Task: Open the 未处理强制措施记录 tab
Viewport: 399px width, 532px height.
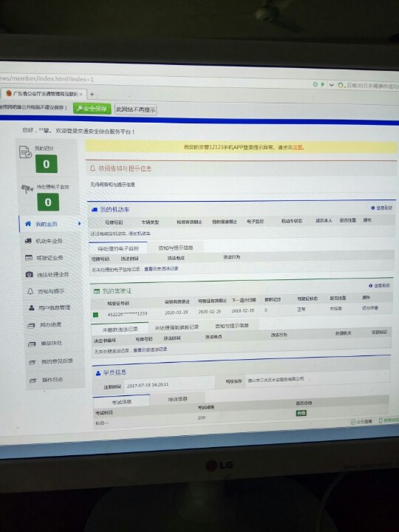Action: pos(177,327)
